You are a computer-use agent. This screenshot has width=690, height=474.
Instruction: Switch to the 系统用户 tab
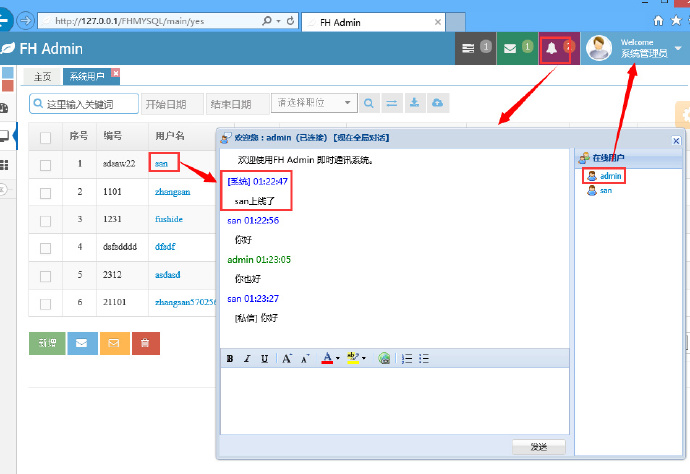pyautogui.click(x=87, y=77)
